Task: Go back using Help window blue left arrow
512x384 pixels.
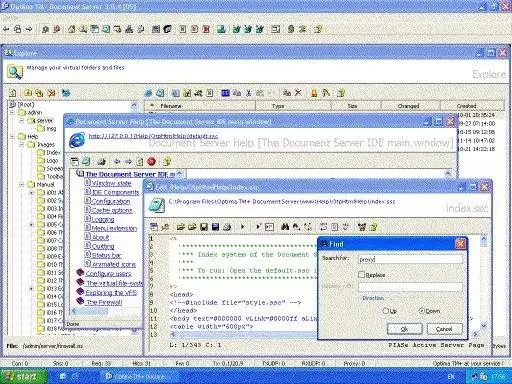Action: 117,162
